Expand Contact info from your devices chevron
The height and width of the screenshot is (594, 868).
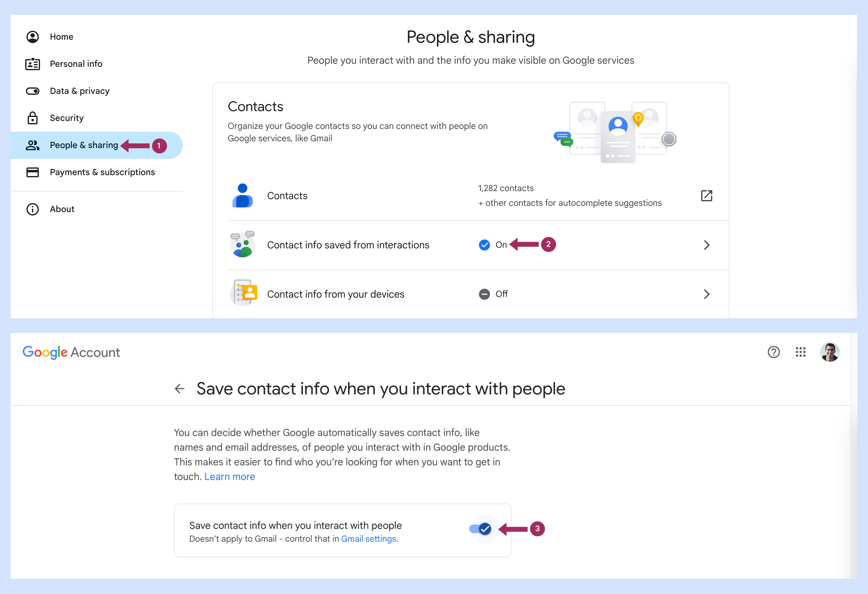(x=706, y=294)
